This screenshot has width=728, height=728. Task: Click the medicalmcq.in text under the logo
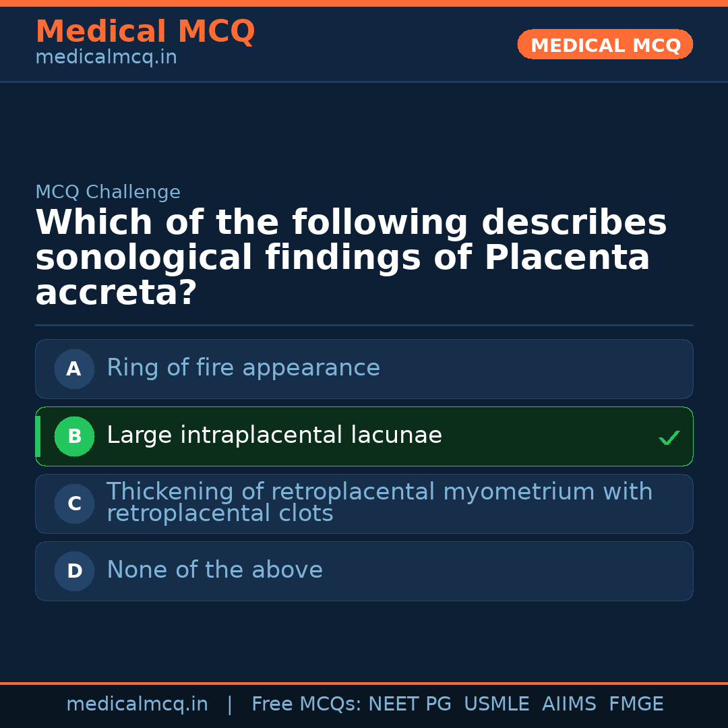(106, 57)
